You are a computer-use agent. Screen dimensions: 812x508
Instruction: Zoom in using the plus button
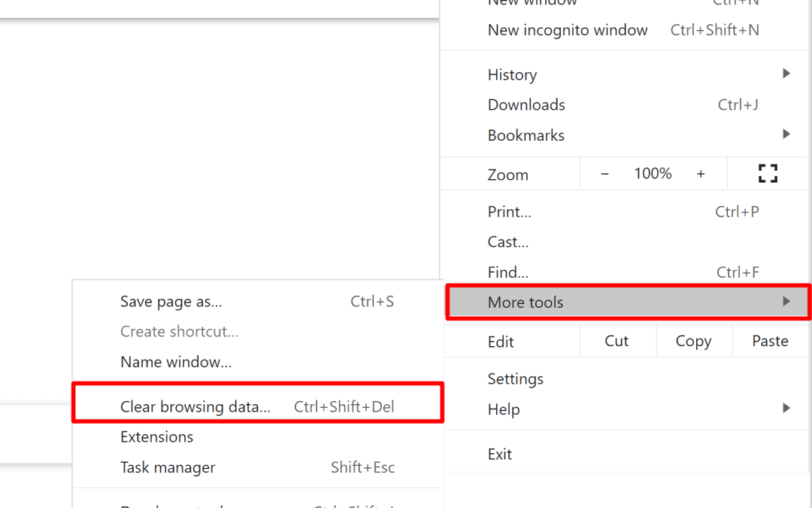[x=701, y=173]
